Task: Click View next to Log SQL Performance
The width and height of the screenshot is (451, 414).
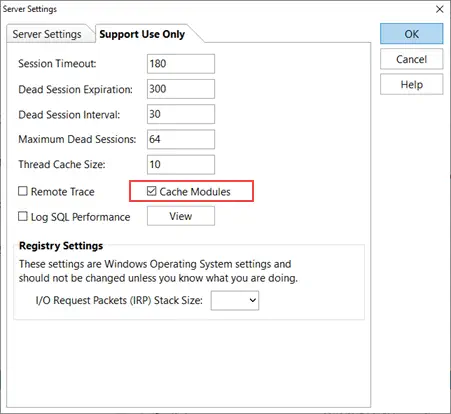Action: coord(181,216)
